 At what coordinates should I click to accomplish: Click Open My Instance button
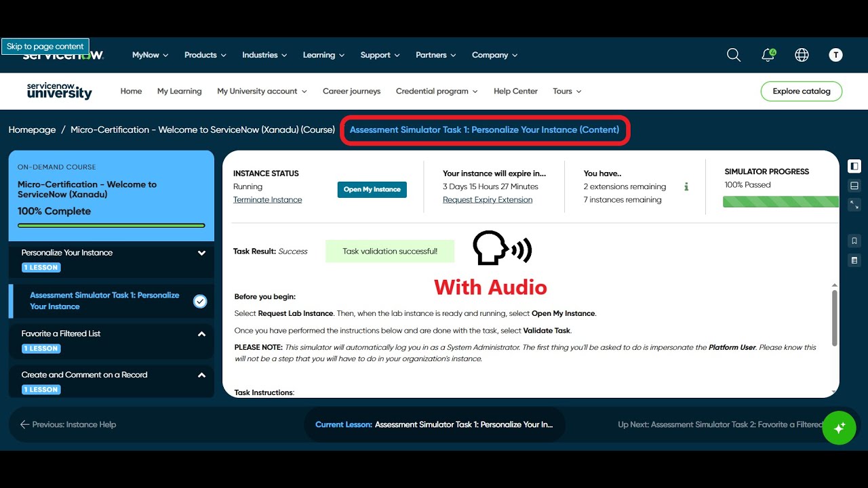pyautogui.click(x=372, y=189)
